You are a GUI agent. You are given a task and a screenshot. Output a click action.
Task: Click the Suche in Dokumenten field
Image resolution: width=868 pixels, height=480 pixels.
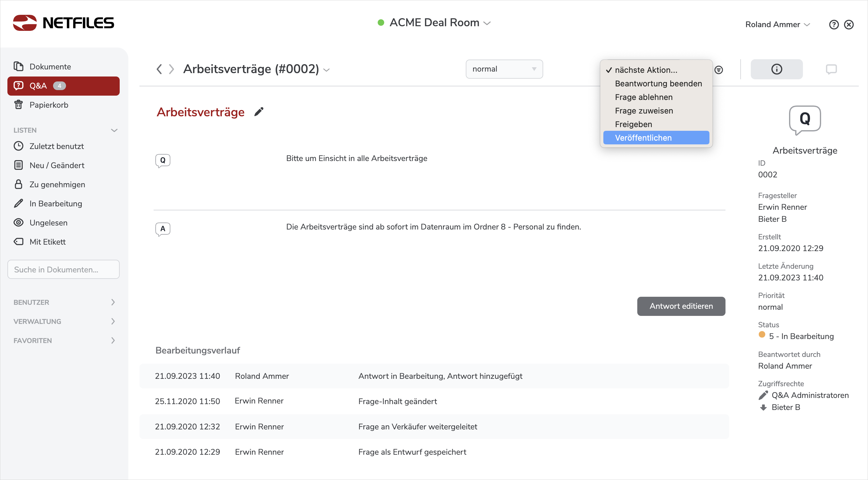point(63,269)
